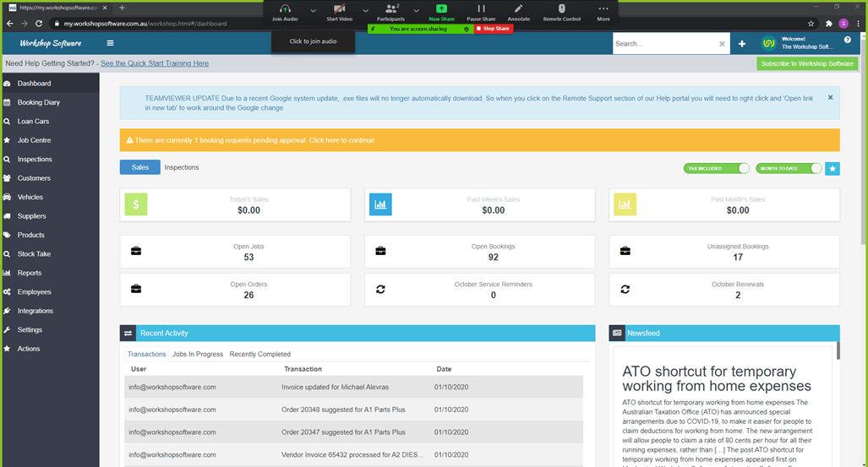The image size is (868, 467).
Task: Select the Recently Completed tab
Action: coord(259,354)
